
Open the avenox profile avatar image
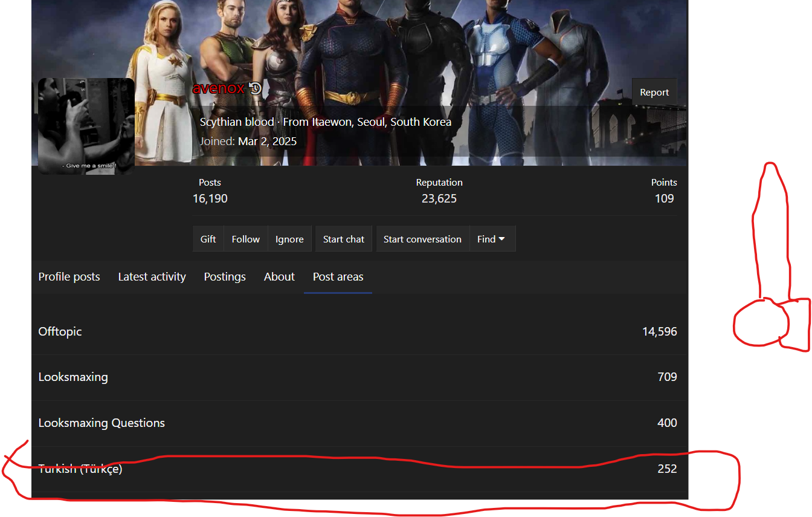[x=86, y=126]
